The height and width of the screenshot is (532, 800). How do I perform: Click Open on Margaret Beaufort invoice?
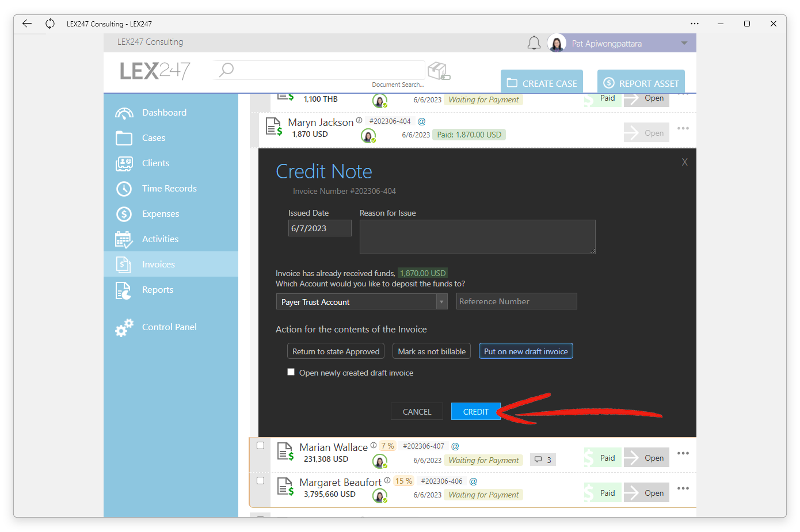click(x=646, y=493)
